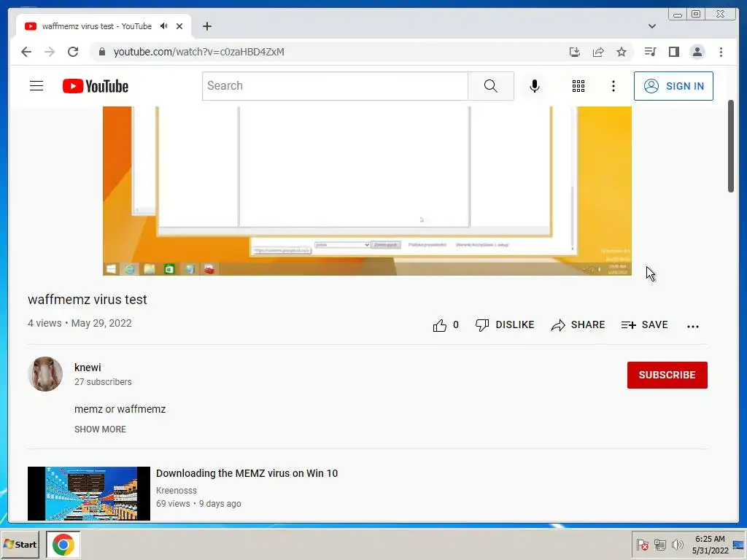This screenshot has height=560, width=747.
Task: Open 'Downloading the MEMZ virus on Win 10' title
Action: tap(247, 473)
